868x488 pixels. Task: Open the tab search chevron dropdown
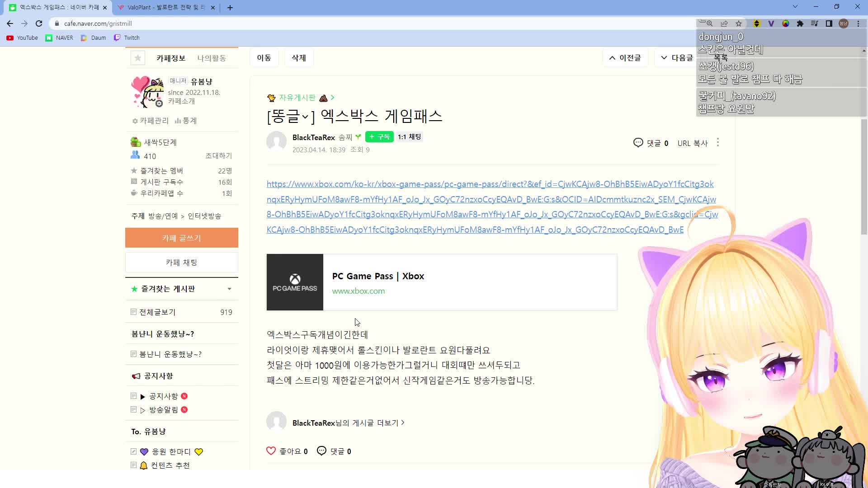click(x=795, y=6)
